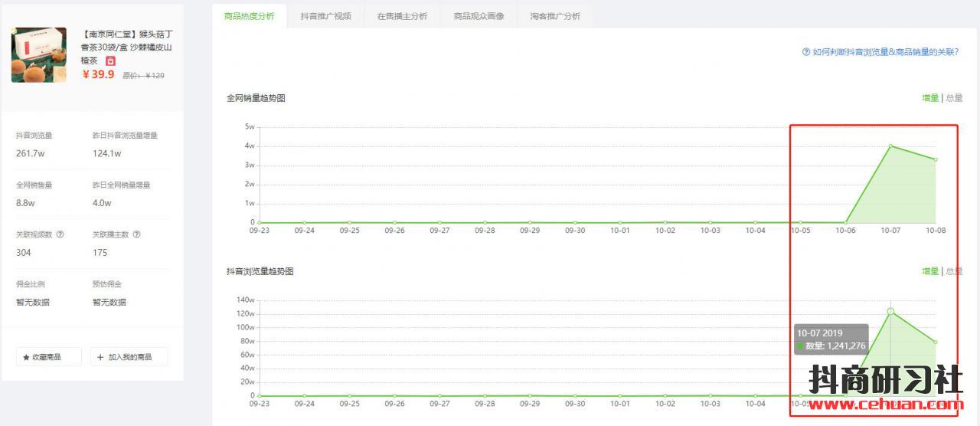Click the highlighted 10-07 point on browse chart
Image resolution: width=980 pixels, height=426 pixels.
click(890, 311)
